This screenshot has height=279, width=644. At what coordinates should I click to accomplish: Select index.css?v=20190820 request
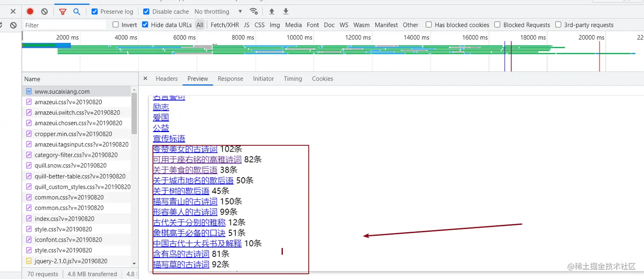(x=77, y=219)
